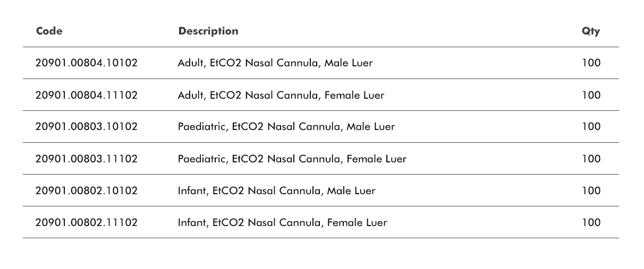Click the Infant Male Luer cannula description
The height and width of the screenshot is (269, 644).
click(x=277, y=191)
